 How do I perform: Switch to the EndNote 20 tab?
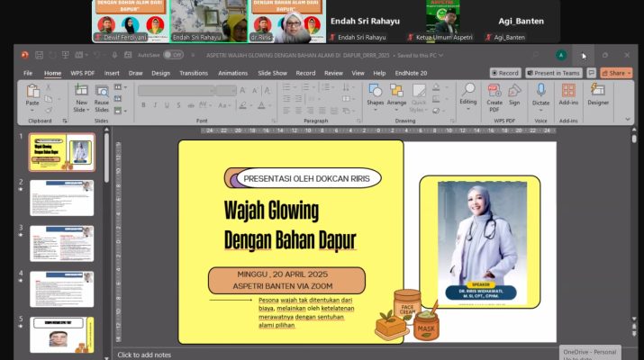click(411, 73)
